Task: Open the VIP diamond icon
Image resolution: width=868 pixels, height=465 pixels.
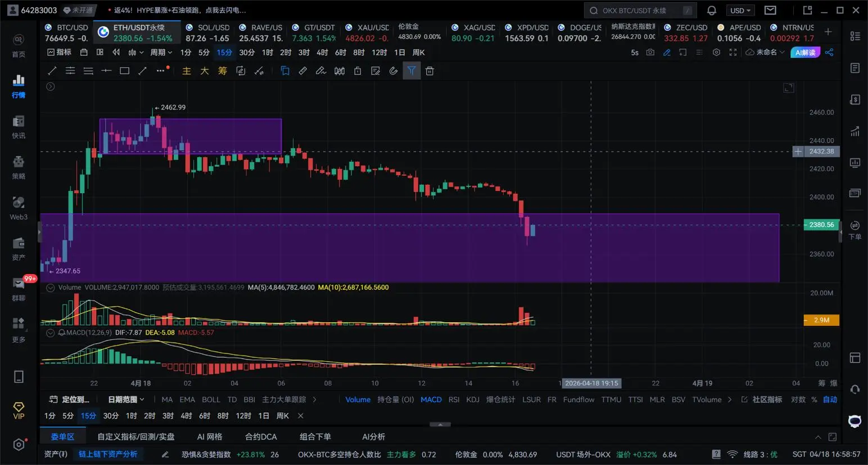Action: coord(19,410)
